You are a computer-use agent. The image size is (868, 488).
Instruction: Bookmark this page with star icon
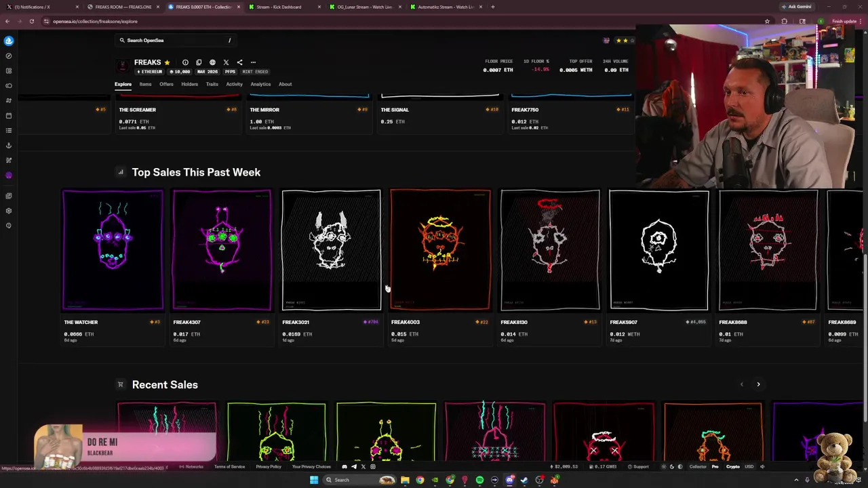pos(767,21)
